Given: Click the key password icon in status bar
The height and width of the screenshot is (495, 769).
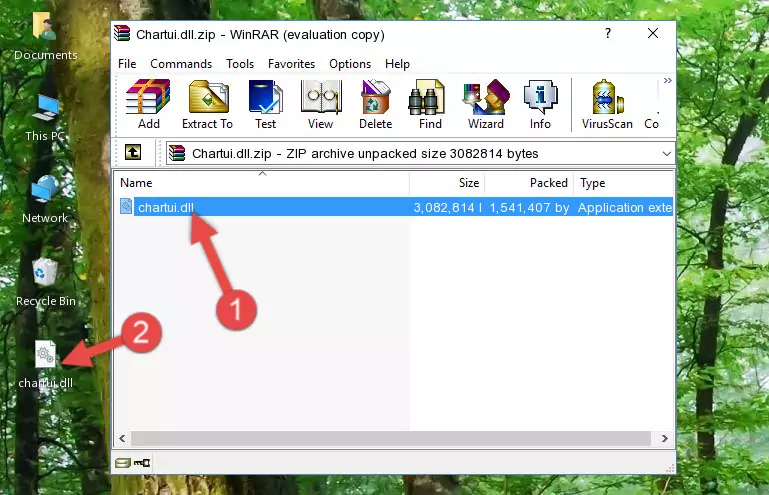Looking at the screenshot, I should coord(142,463).
